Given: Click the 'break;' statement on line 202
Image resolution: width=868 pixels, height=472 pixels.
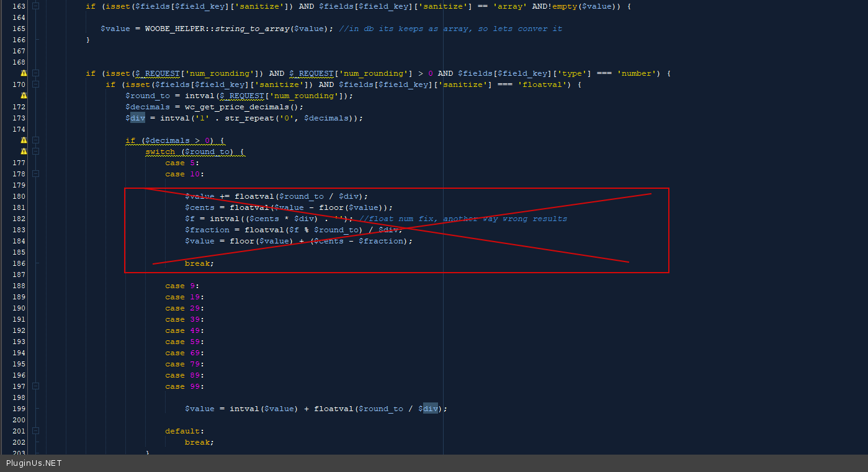Looking at the screenshot, I should [x=199, y=442].
